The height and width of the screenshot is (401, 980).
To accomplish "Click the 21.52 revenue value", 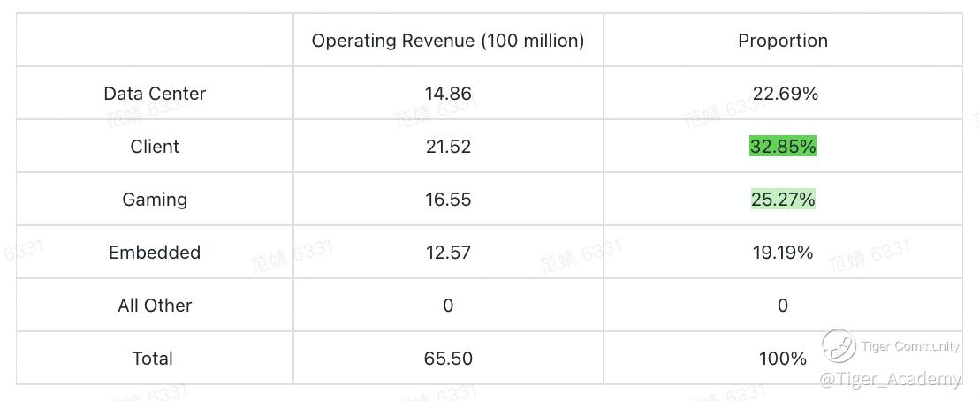I will click(x=447, y=147).
